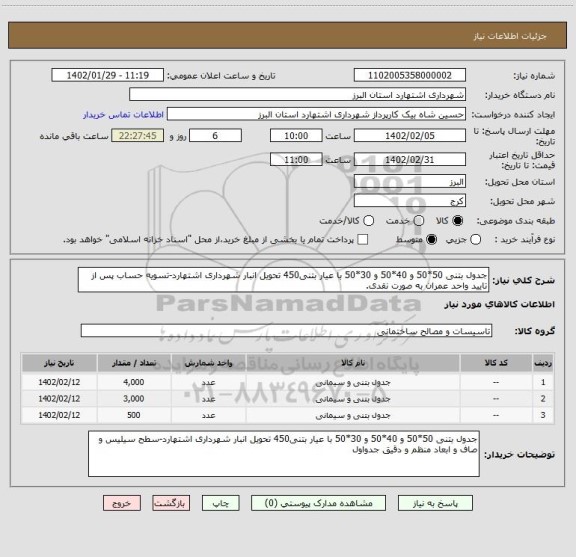Click the price validity date 1402/02/31
The image size is (576, 557).
410,159
